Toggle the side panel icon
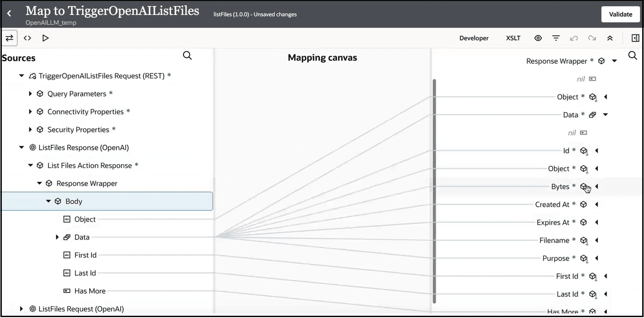The image size is (644, 318). (x=635, y=38)
